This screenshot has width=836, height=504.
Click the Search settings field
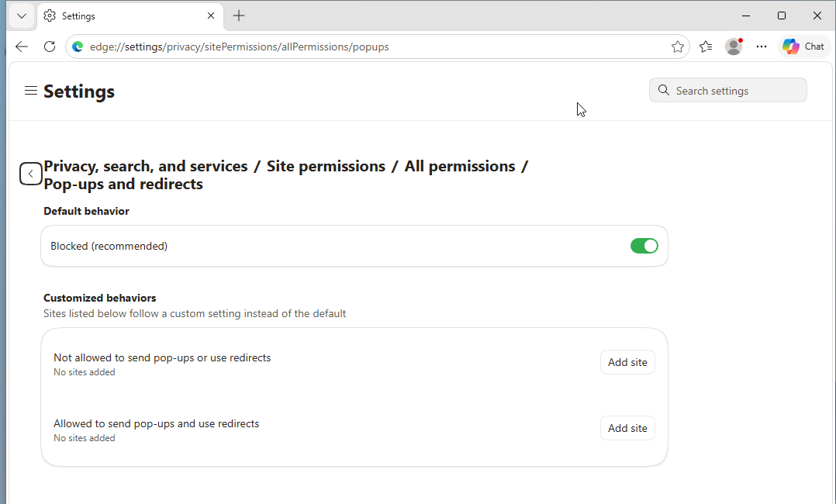click(727, 90)
